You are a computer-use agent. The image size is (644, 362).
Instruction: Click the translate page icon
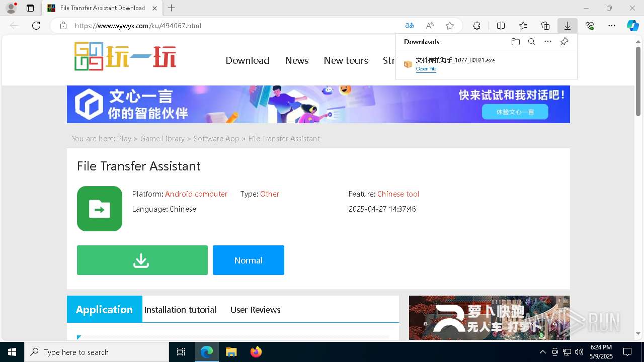click(410, 26)
